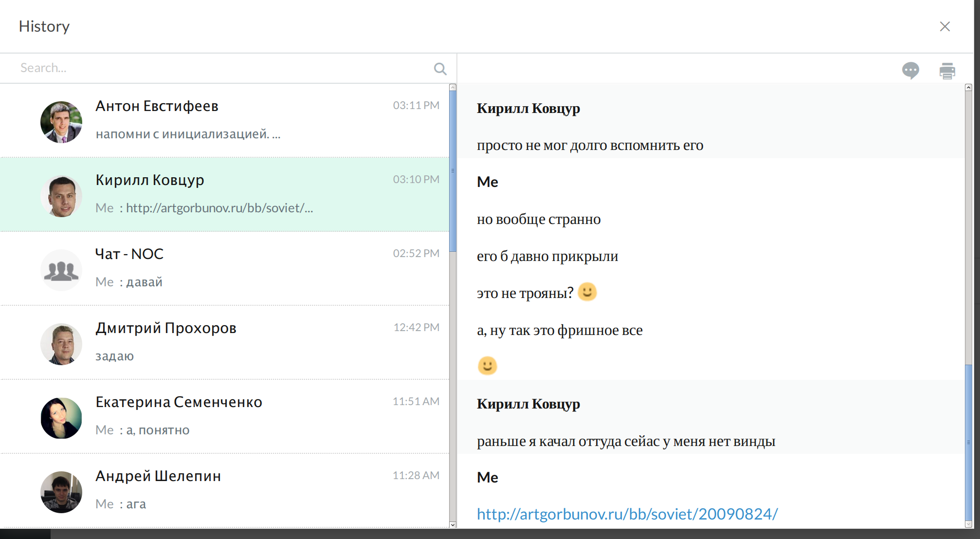Open conversation with Андрей Шелепин

(x=224, y=490)
